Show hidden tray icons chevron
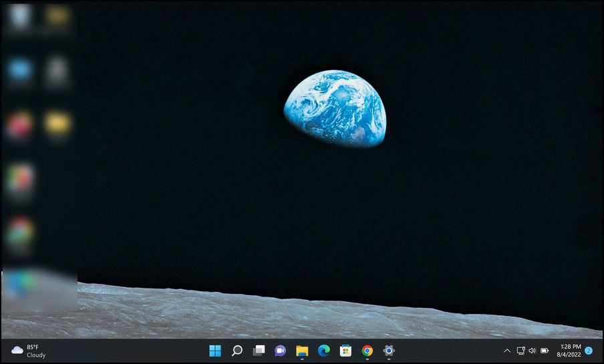This screenshot has height=364, width=604. [507, 351]
